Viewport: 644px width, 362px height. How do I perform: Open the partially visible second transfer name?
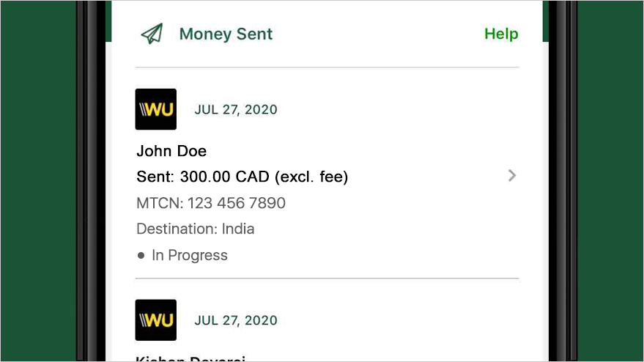pyautogui.click(x=190, y=358)
